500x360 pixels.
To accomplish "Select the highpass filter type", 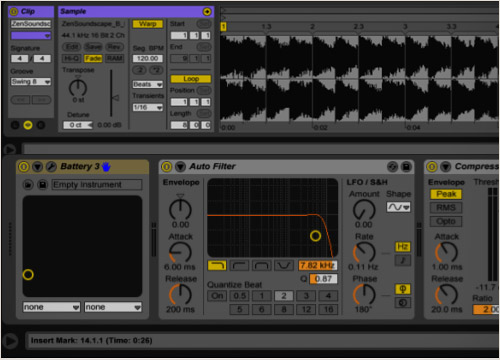I will pos(239,265).
